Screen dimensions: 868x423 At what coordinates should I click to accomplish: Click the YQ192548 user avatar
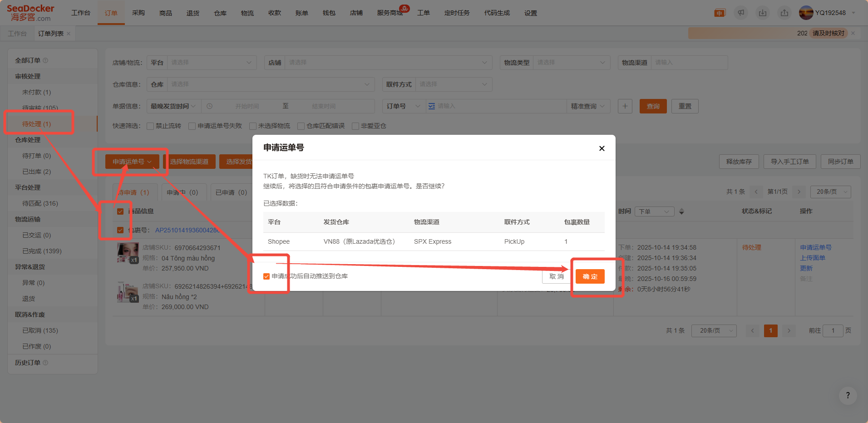click(806, 13)
